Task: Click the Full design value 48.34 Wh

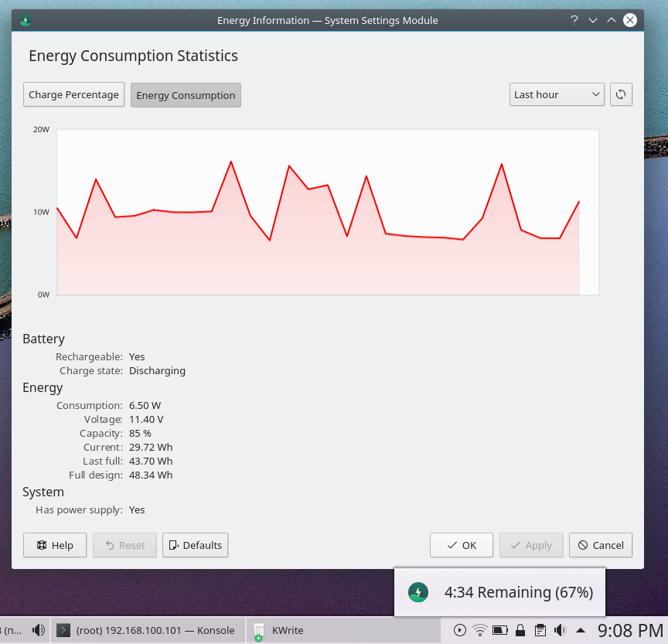Action: 151,475
